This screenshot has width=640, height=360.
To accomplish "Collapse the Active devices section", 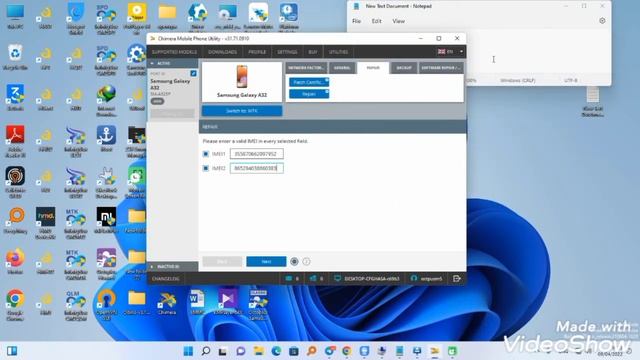I will 172,63.
